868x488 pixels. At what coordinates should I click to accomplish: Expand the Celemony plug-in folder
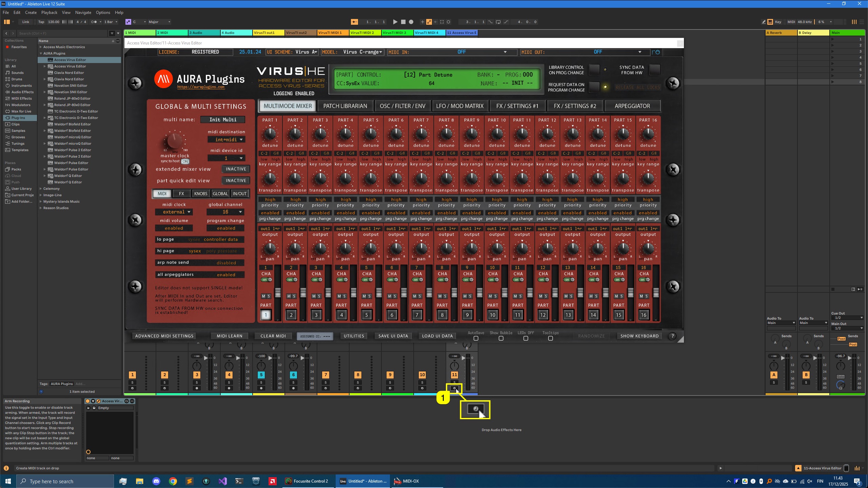click(x=41, y=189)
